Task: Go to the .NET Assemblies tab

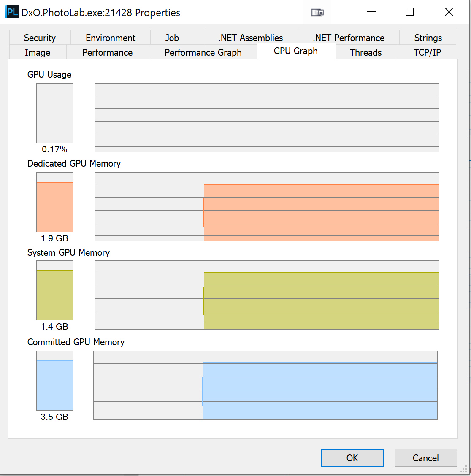Action: [x=250, y=38]
